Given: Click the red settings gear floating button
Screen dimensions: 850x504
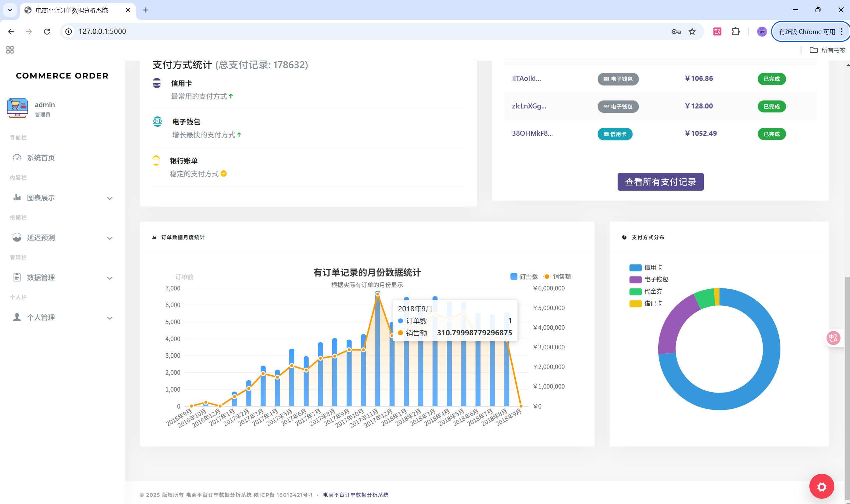Looking at the screenshot, I should click(x=821, y=486).
